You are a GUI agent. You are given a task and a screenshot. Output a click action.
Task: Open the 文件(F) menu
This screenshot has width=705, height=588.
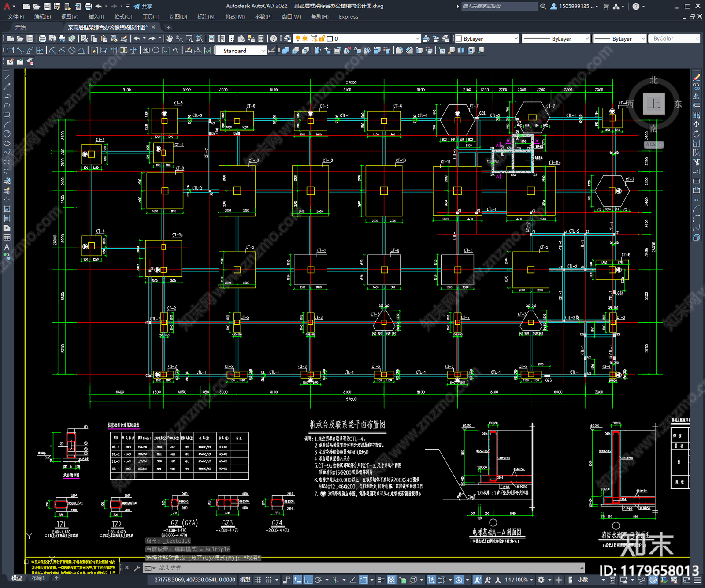tap(15, 17)
